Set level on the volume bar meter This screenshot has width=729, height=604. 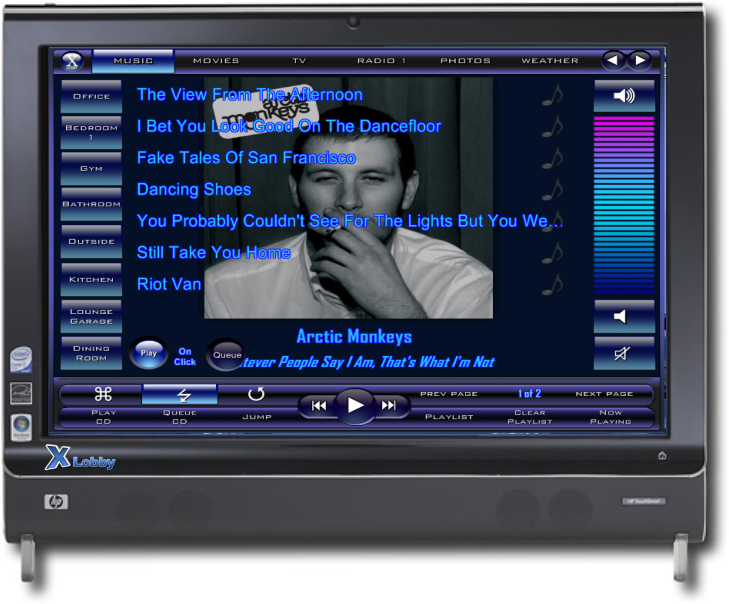pyautogui.click(x=624, y=205)
